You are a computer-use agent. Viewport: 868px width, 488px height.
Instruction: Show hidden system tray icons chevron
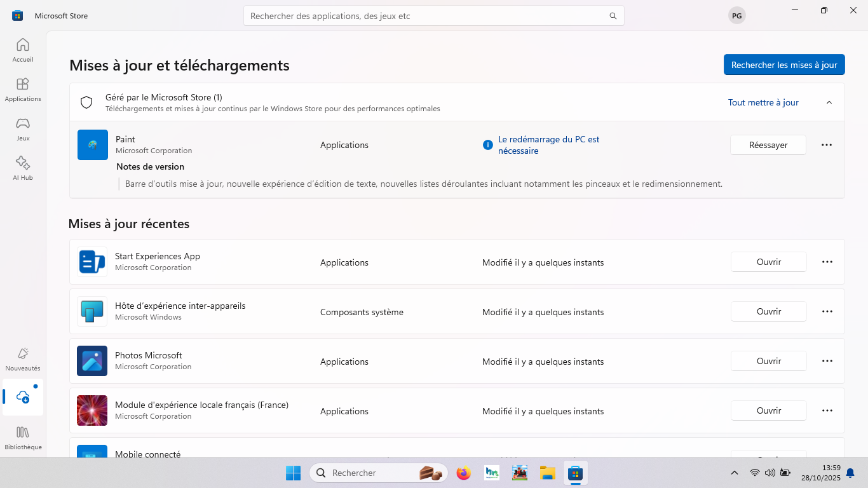(x=735, y=473)
